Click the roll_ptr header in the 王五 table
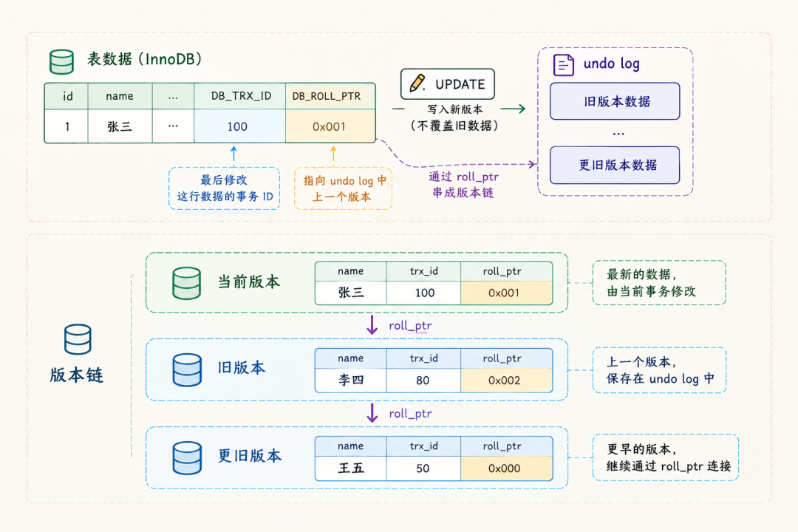 point(506,446)
